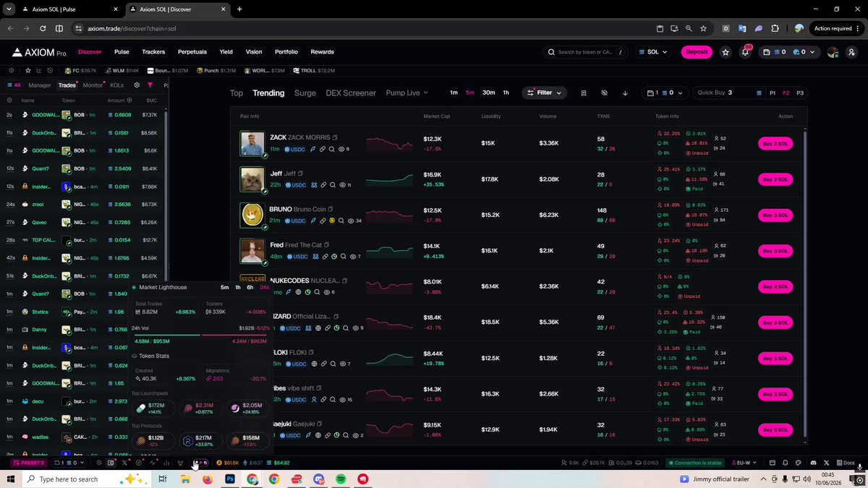The image size is (868, 488).
Task: Switch to the KOLs tab
Action: (116, 85)
